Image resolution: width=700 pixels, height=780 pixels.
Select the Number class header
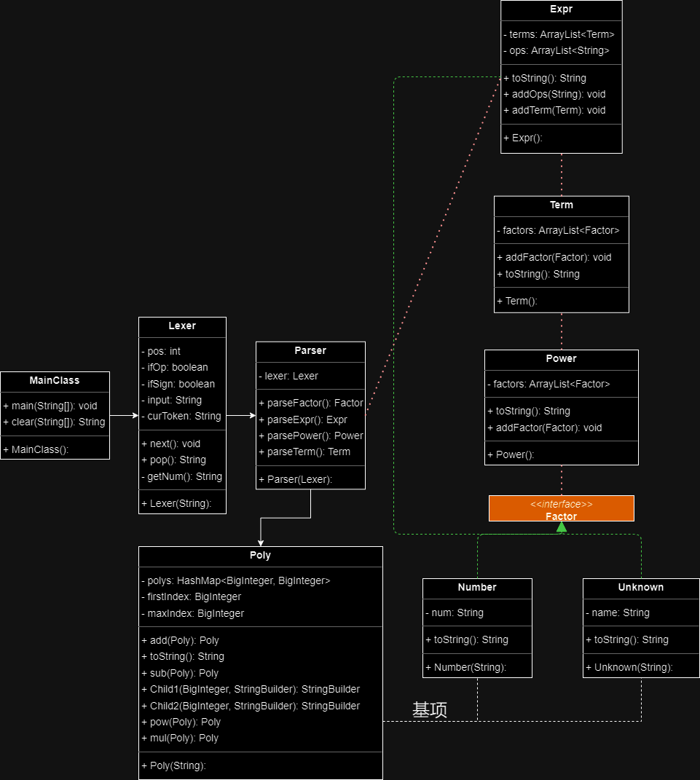(x=477, y=588)
